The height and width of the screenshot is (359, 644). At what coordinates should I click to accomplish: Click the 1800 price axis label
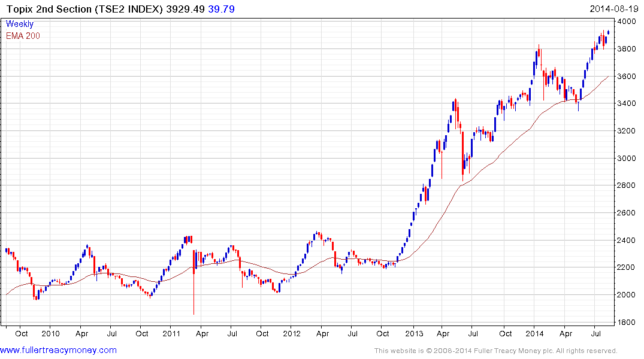click(x=627, y=323)
